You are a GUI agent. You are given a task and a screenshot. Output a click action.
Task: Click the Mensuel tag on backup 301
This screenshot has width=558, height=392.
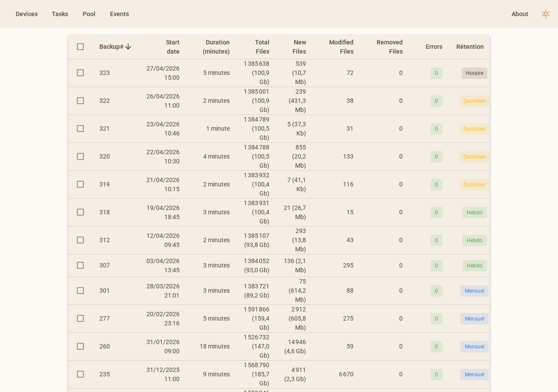click(474, 291)
